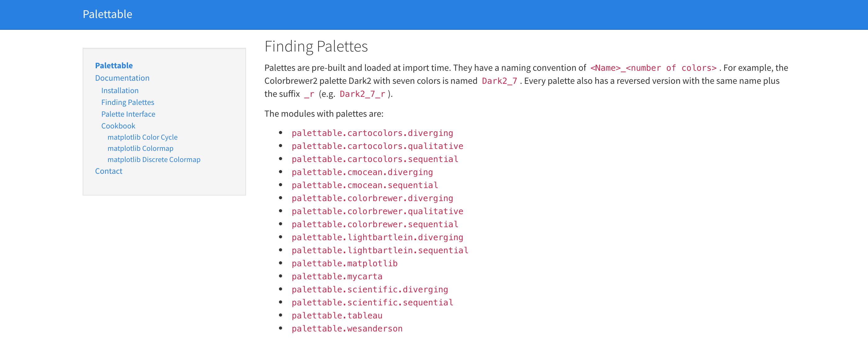
Task: Open palettable.cartocolors.diverging module link
Action: [x=372, y=133]
